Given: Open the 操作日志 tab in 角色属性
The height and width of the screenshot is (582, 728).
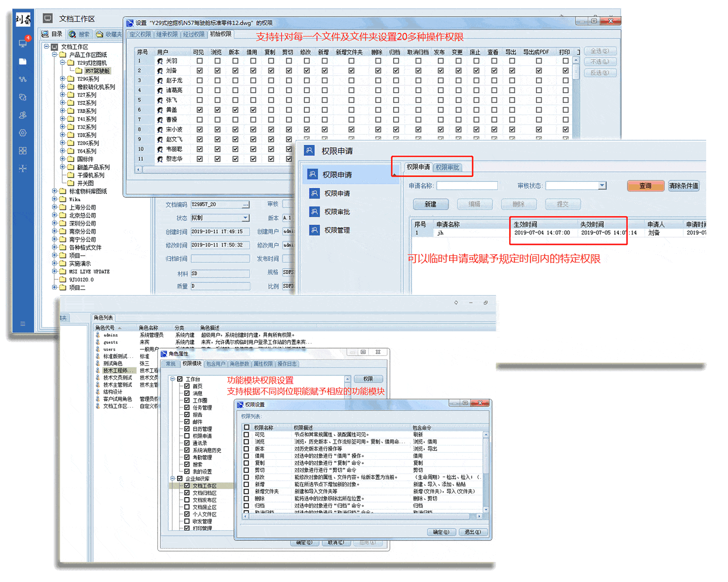Looking at the screenshot, I should pos(287,364).
